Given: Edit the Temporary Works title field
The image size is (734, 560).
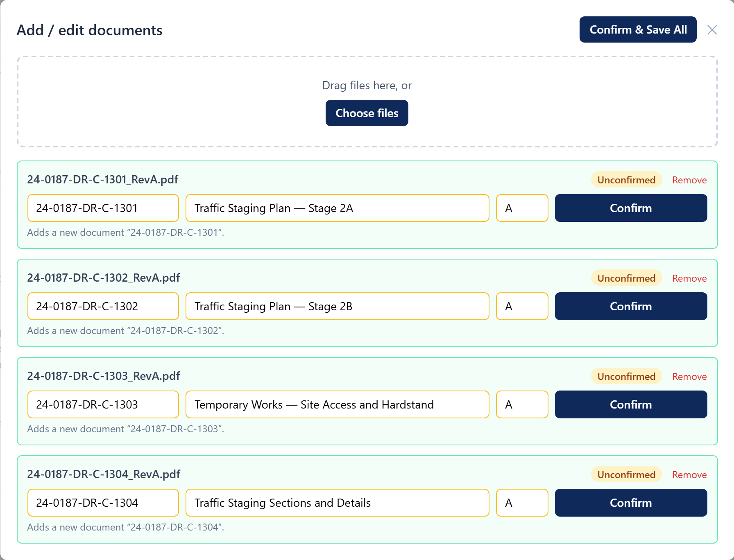Looking at the screenshot, I should (x=338, y=404).
